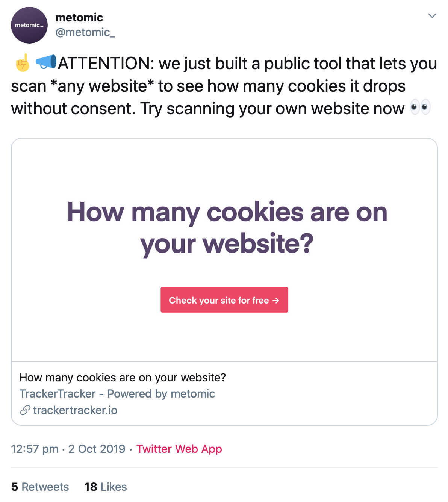Open the 'How many cookies' card image

(x=224, y=250)
